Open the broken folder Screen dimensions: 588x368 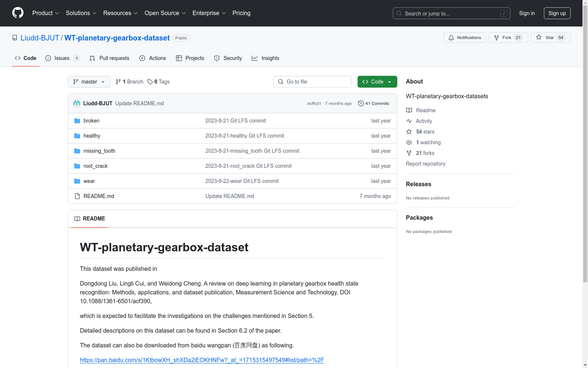[x=91, y=121]
